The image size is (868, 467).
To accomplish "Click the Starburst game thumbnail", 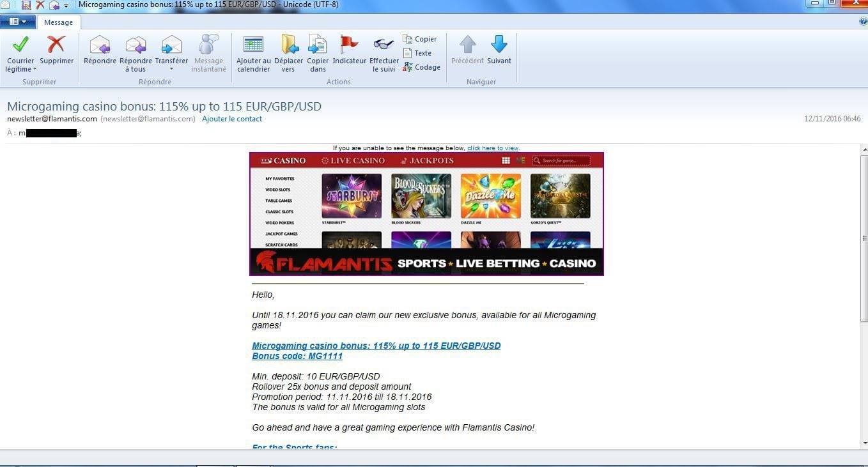I will [x=352, y=196].
